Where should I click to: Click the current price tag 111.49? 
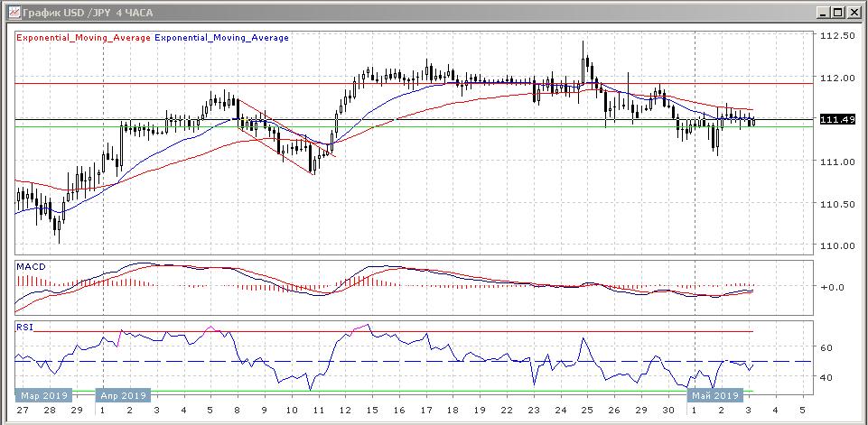click(832, 120)
